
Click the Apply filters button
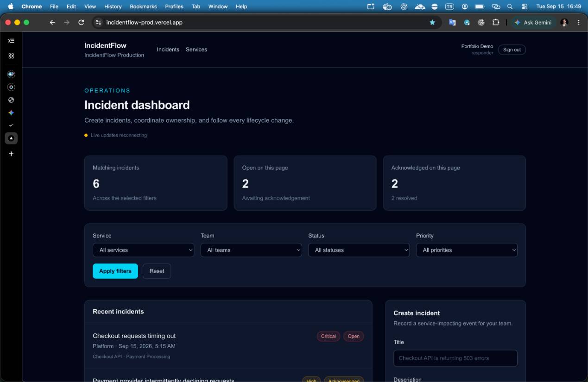(x=115, y=271)
